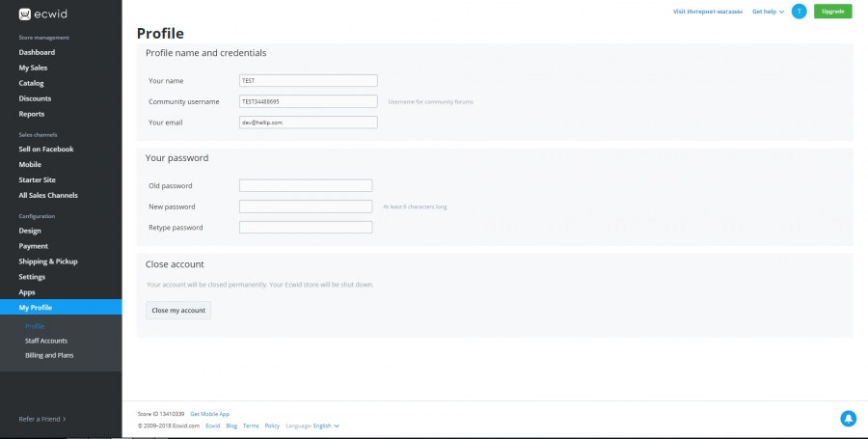Open the Blog footer link

pos(231,425)
